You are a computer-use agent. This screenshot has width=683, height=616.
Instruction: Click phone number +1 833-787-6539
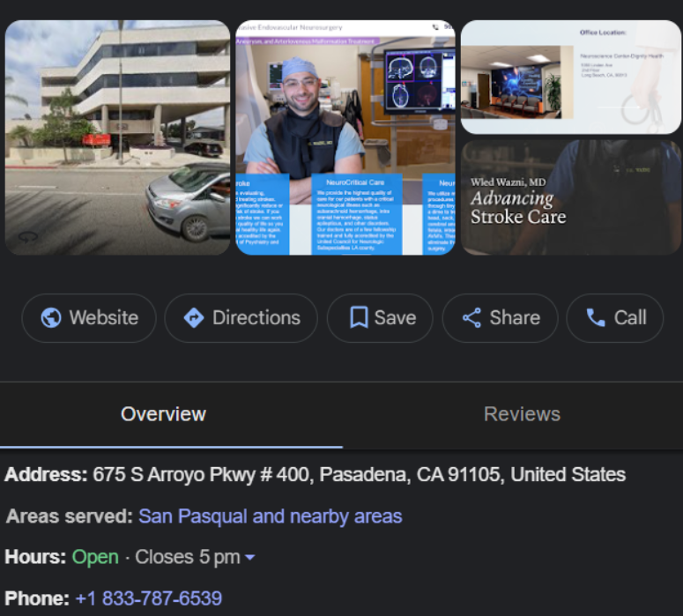pyautogui.click(x=148, y=598)
